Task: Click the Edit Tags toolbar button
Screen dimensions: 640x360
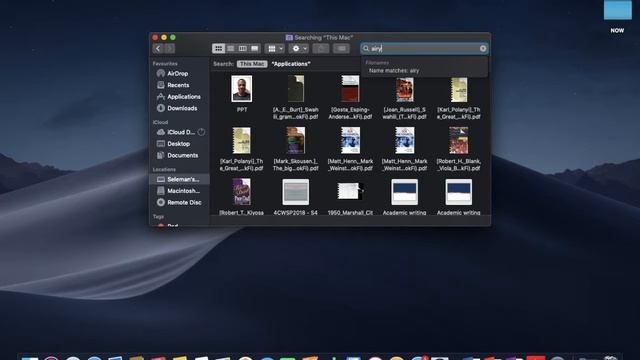Action: pos(342,49)
